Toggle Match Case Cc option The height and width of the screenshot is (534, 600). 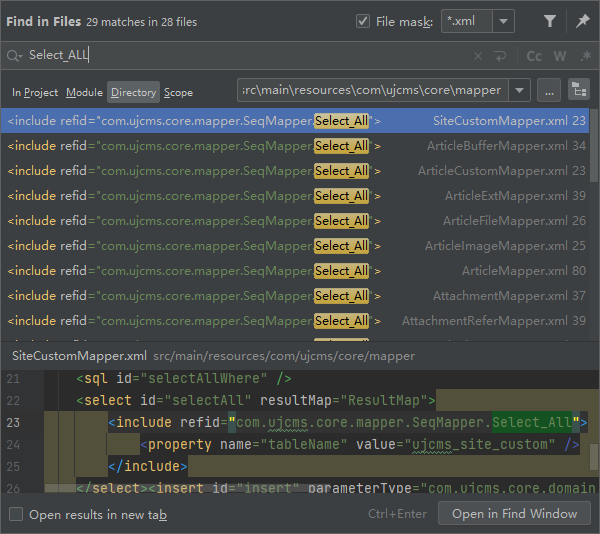534,56
